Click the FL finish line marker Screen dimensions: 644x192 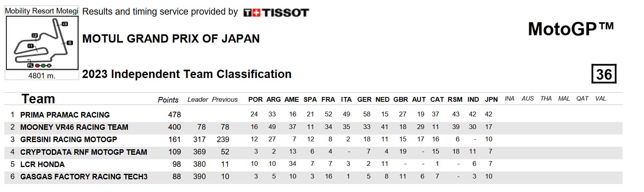30,65
